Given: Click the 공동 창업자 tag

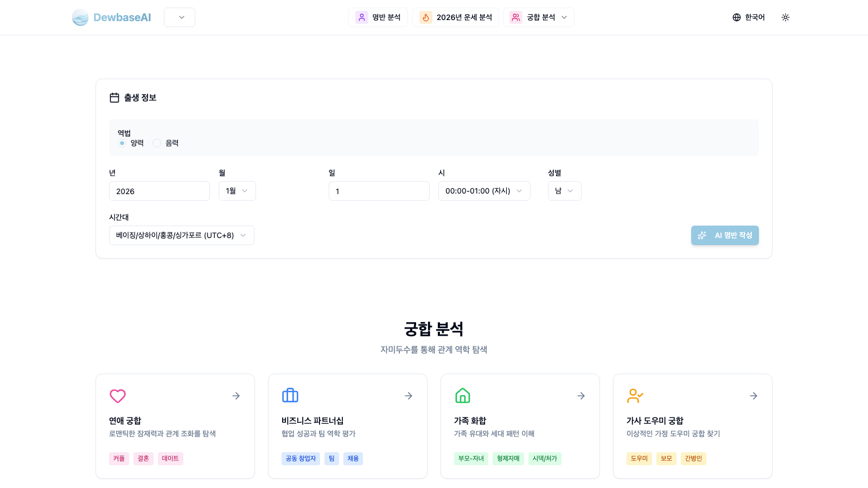Looking at the screenshot, I should click(x=301, y=459).
